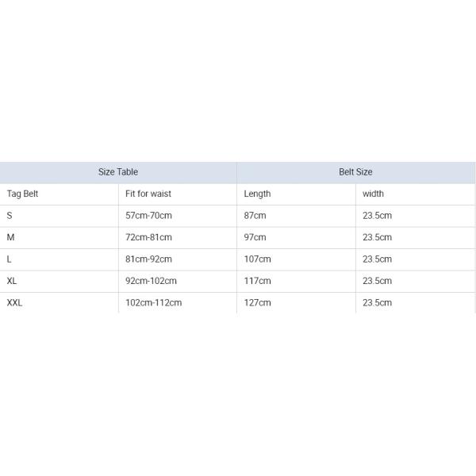
Task: Click the 107cm length cell
Action: [257, 259]
